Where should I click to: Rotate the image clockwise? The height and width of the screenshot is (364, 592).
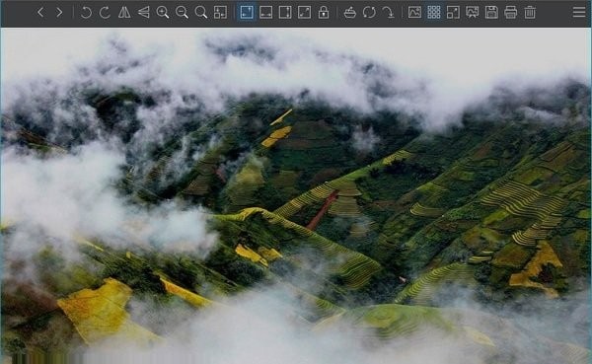[x=105, y=13]
